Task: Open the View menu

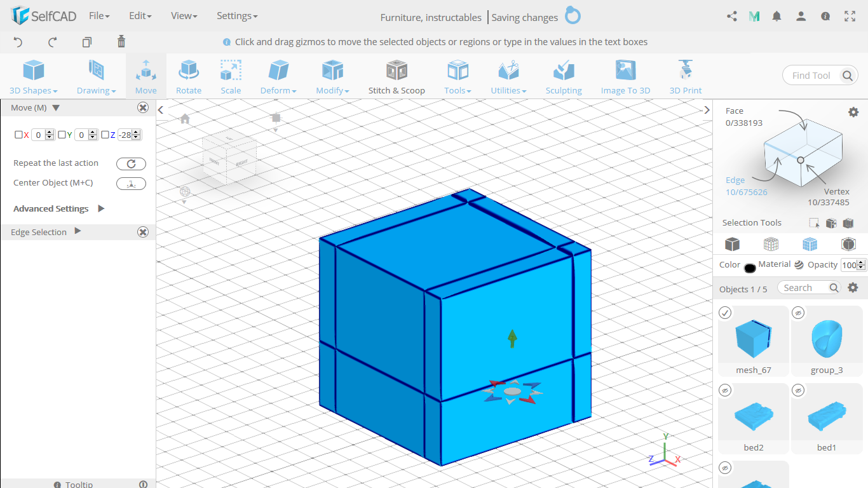Action: coord(184,16)
